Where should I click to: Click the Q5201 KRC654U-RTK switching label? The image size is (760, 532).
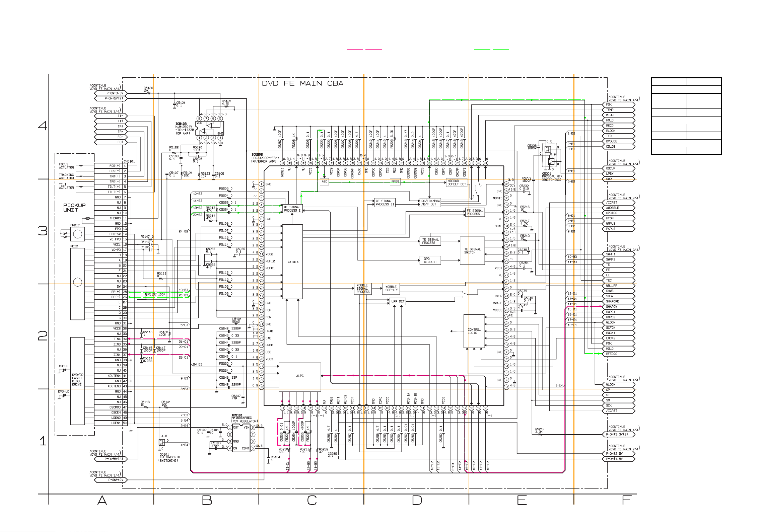[x=552, y=176]
